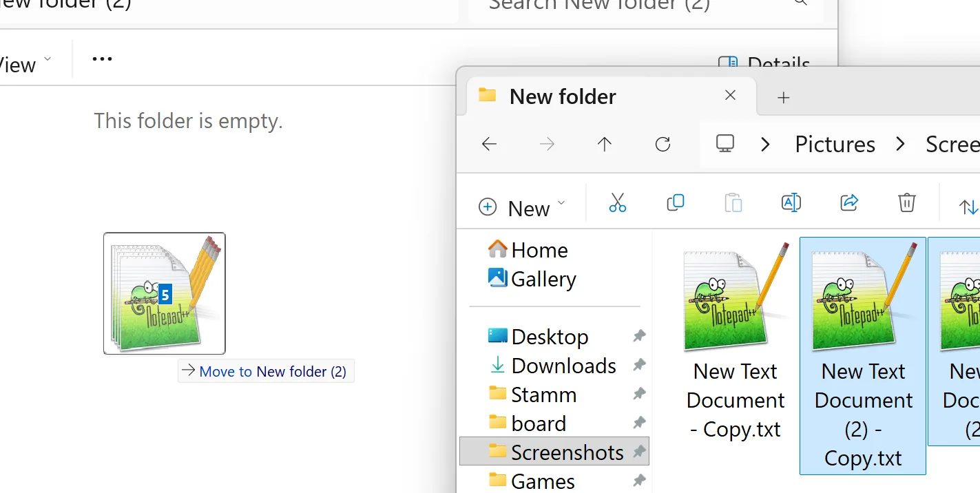Open Desktop in the sidebar
This screenshot has width=980, height=493.
click(538, 336)
